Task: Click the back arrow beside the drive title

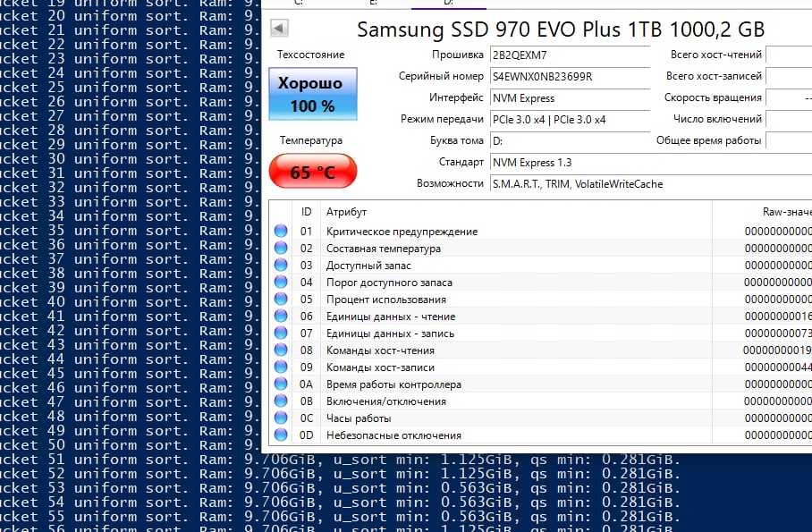Action: (280, 28)
